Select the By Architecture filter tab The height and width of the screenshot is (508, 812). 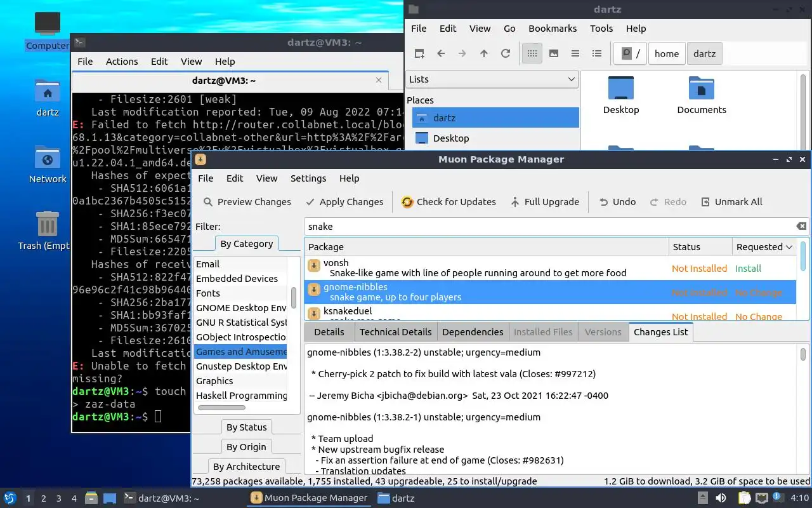[x=247, y=467]
